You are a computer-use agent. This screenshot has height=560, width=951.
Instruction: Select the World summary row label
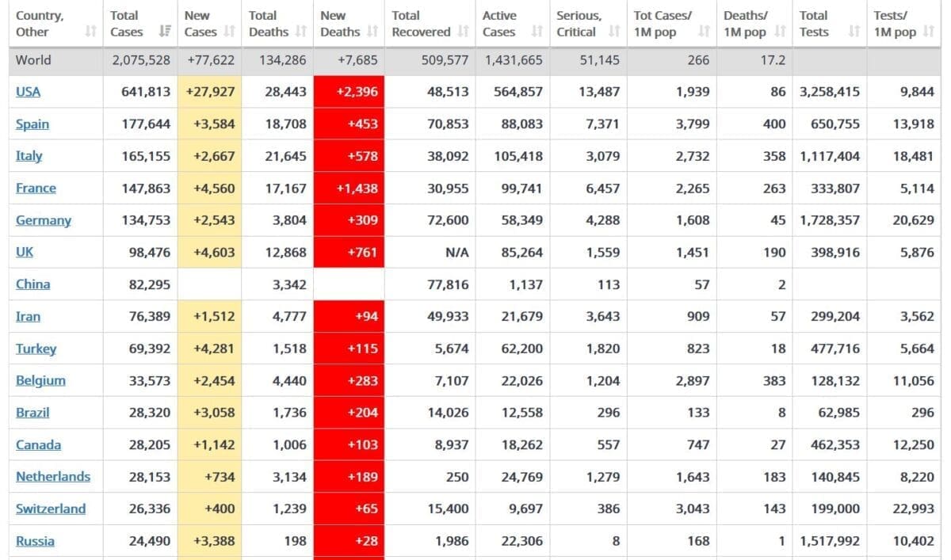pos(33,60)
